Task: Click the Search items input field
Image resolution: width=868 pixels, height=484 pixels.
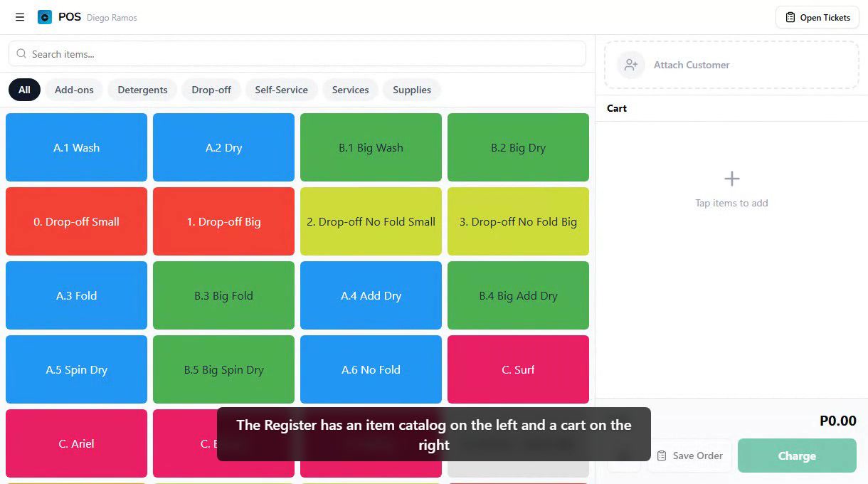Action: click(297, 53)
